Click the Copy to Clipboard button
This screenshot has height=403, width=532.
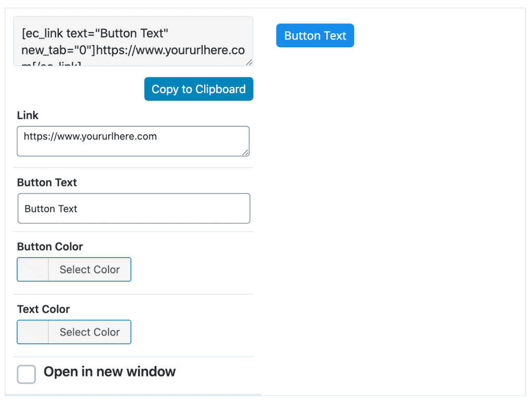tap(199, 89)
